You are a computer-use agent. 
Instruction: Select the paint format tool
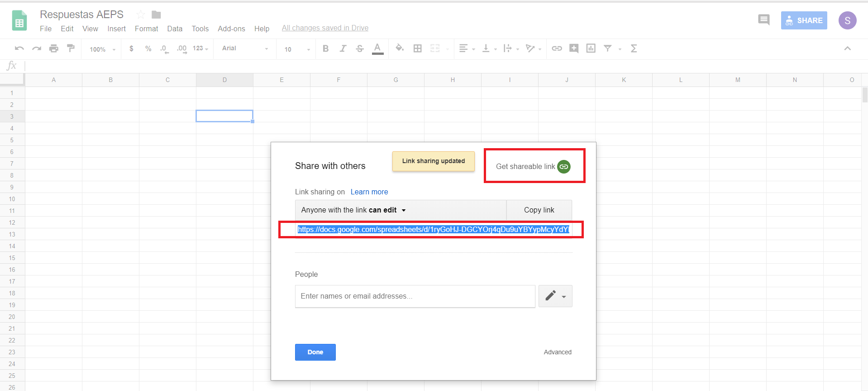point(71,48)
